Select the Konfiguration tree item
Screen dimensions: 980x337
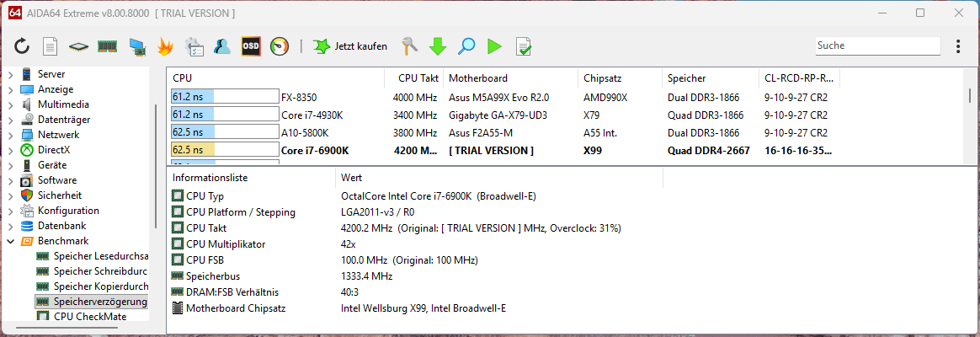68,211
